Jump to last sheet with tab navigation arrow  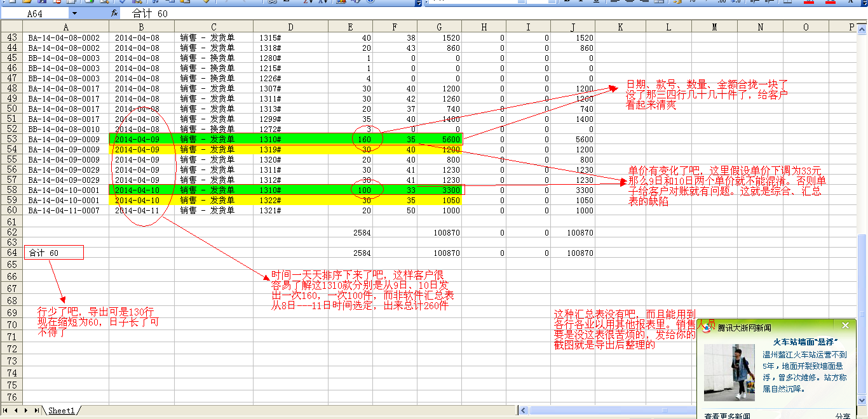click(35, 411)
